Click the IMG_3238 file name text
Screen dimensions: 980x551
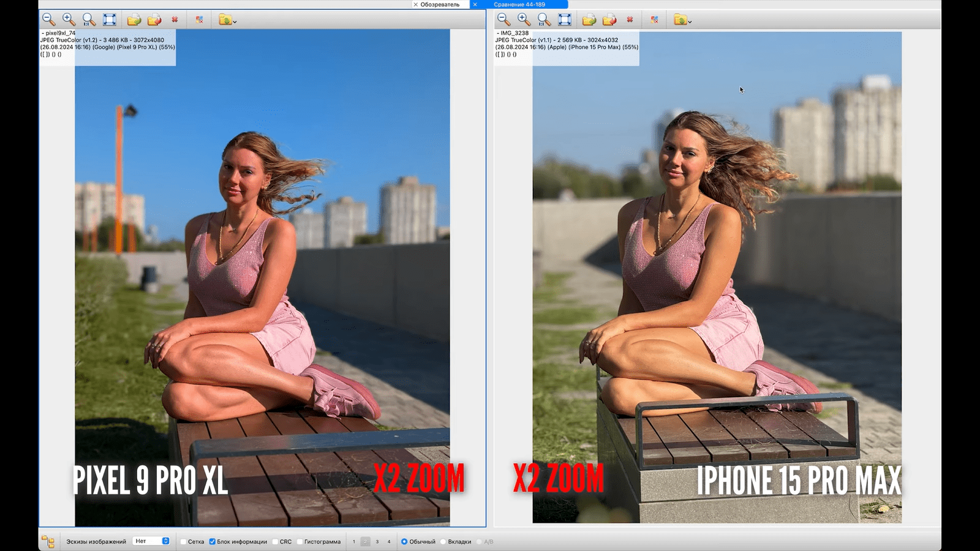[x=514, y=33]
